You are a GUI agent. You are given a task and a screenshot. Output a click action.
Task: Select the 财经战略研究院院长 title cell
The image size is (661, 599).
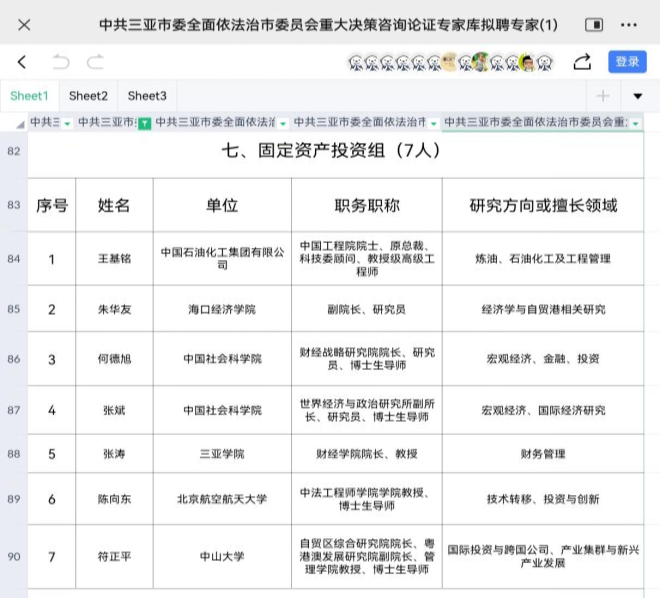[x=367, y=359]
